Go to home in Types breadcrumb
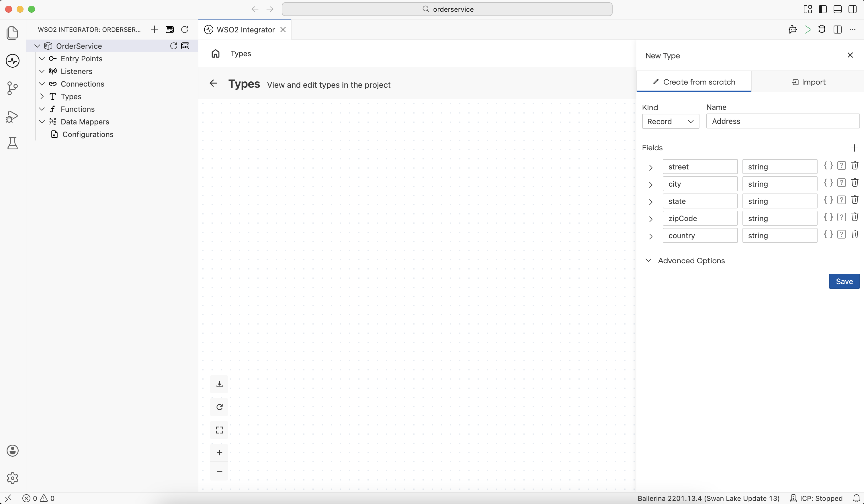This screenshot has width=864, height=504. pos(215,54)
